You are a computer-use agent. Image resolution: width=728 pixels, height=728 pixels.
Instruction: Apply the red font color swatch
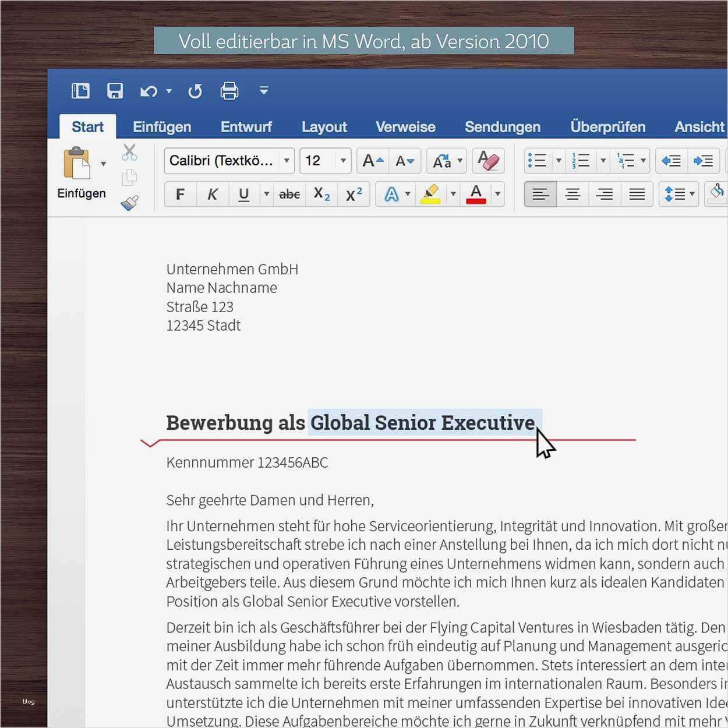[x=476, y=194]
